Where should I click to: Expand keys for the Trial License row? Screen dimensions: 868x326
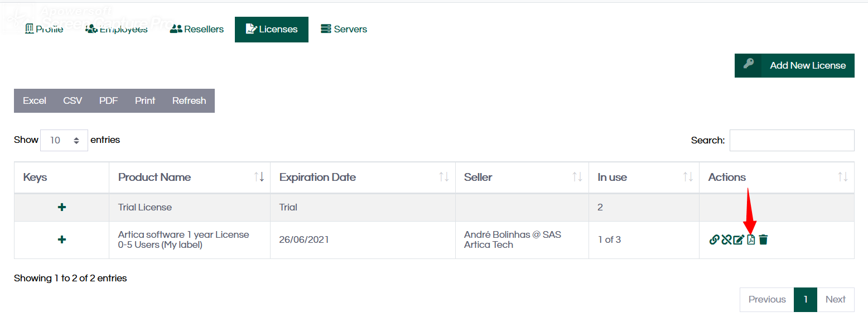click(62, 207)
